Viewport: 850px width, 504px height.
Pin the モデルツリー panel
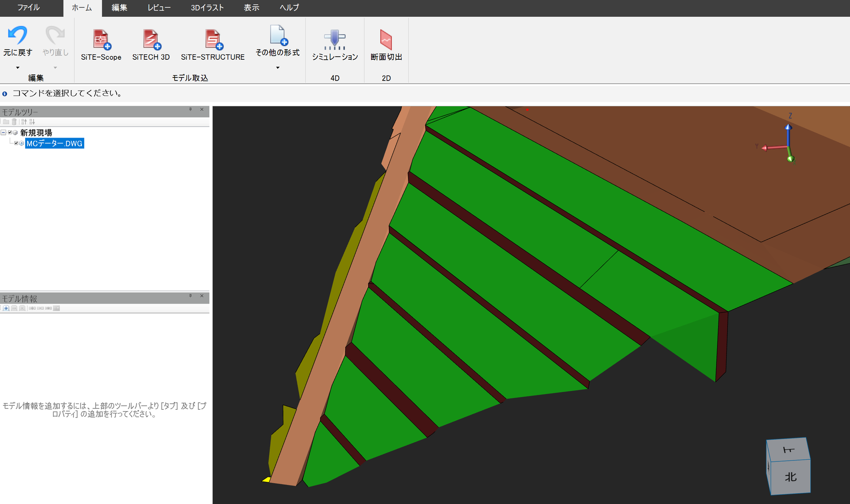[x=191, y=109]
